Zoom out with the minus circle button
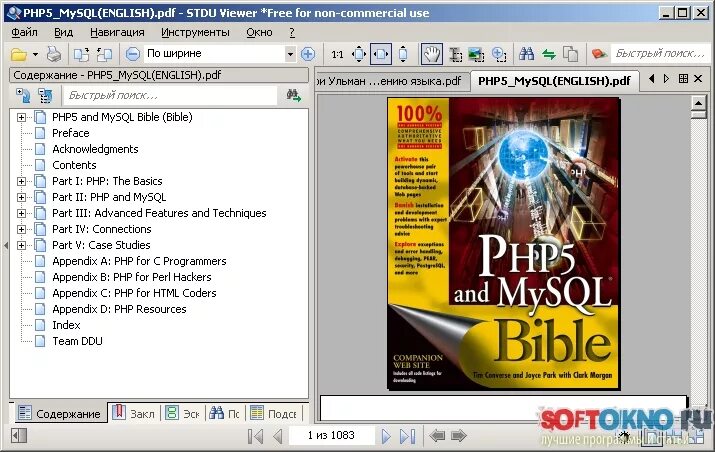 (x=132, y=54)
